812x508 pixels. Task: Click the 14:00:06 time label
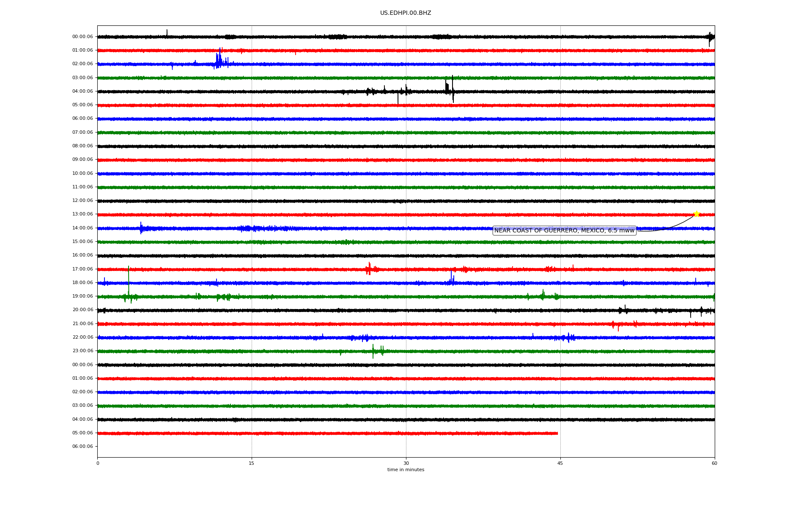(x=82, y=228)
